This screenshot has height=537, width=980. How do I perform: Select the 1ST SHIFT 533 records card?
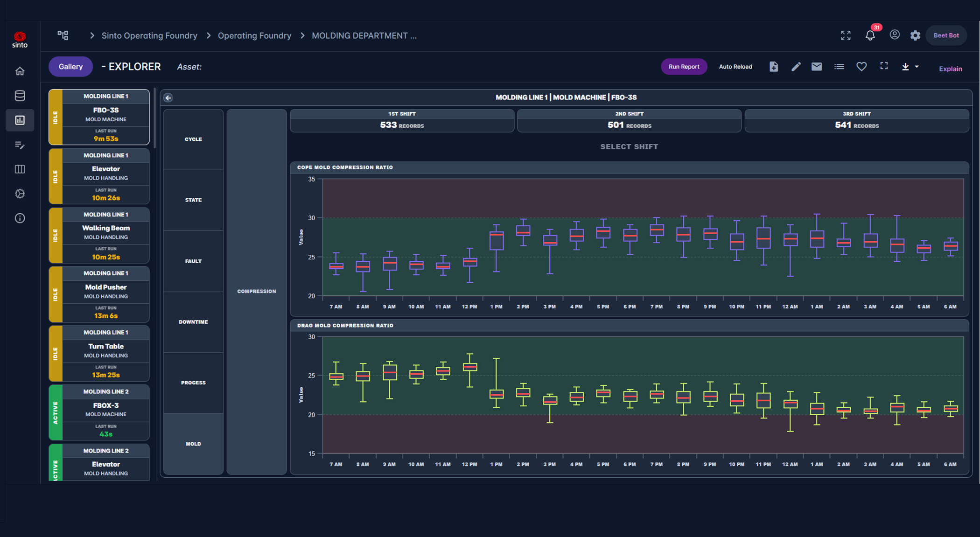point(402,121)
